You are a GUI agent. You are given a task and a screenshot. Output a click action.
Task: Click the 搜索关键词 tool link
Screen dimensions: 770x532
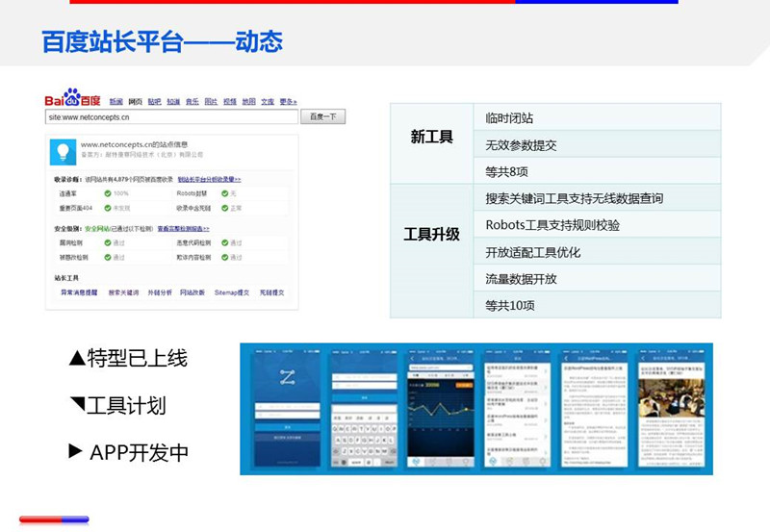coord(123,292)
